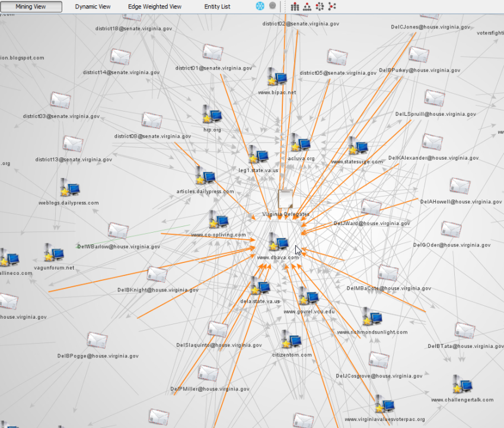
Task: Click the blue snowflake freeze-view icon
Action: click(260, 6)
